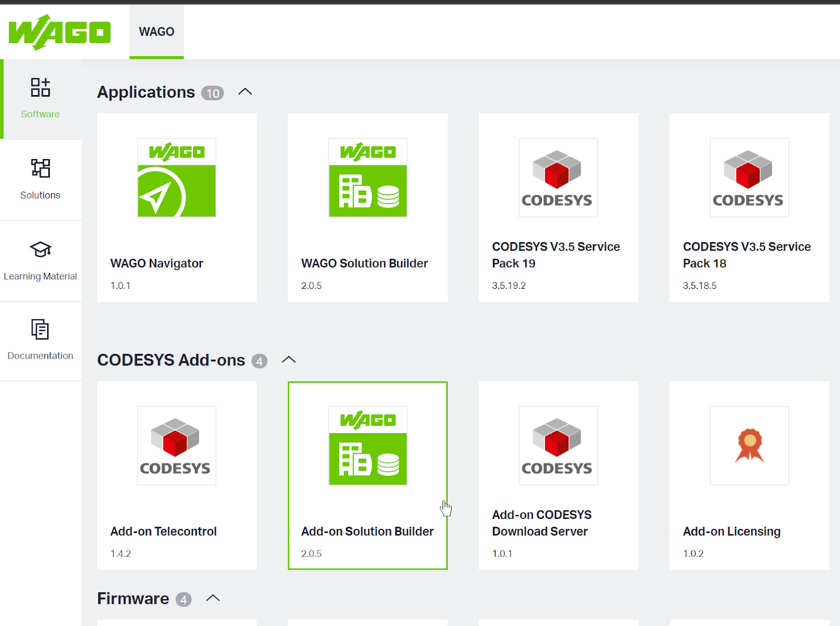Open Learning Material in the sidebar
This screenshot has width=840, height=626.
[x=40, y=261]
